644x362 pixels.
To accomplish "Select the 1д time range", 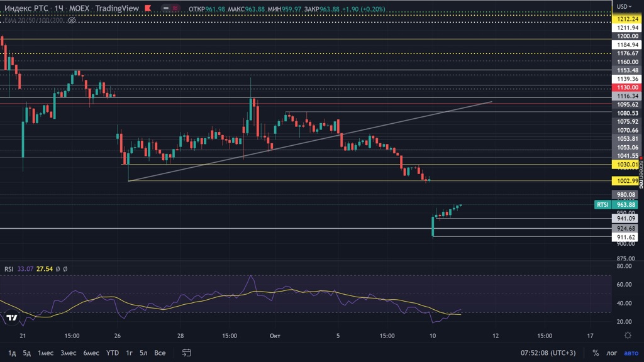I will (x=12, y=353).
